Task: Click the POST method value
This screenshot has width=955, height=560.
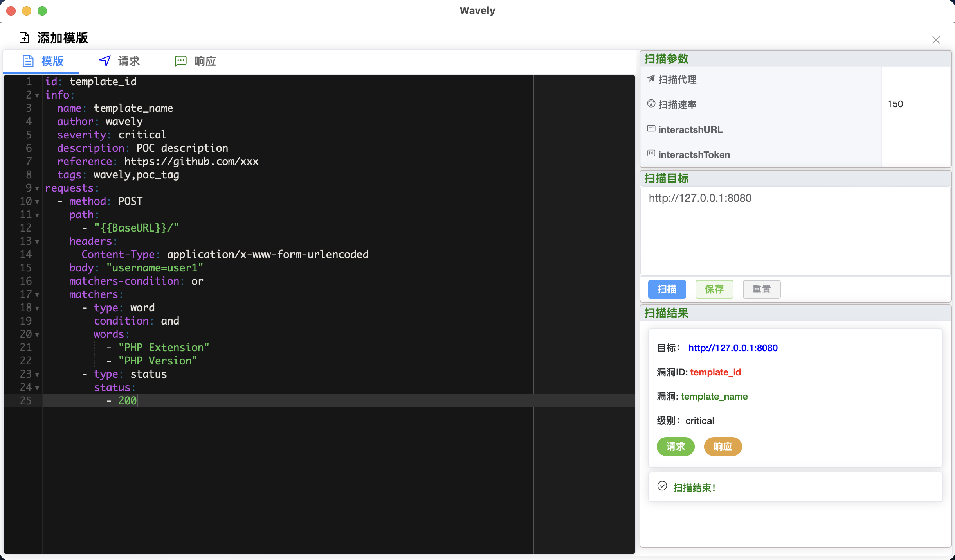Action: (x=130, y=201)
